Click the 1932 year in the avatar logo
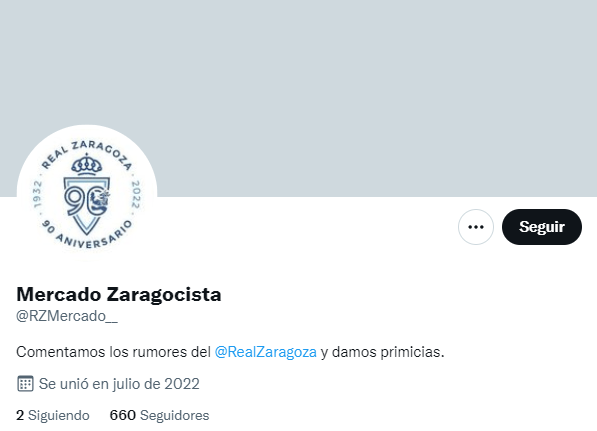The image size is (597, 431). tap(37, 194)
